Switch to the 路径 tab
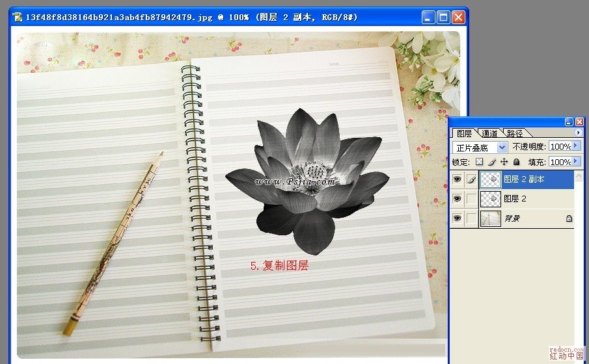Viewport: 589px width, 364px height. coord(515,133)
